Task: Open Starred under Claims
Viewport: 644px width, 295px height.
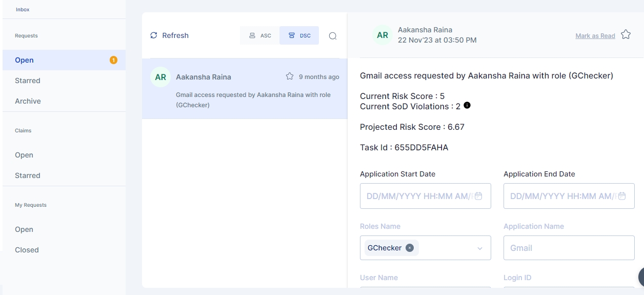Action: coord(28,175)
